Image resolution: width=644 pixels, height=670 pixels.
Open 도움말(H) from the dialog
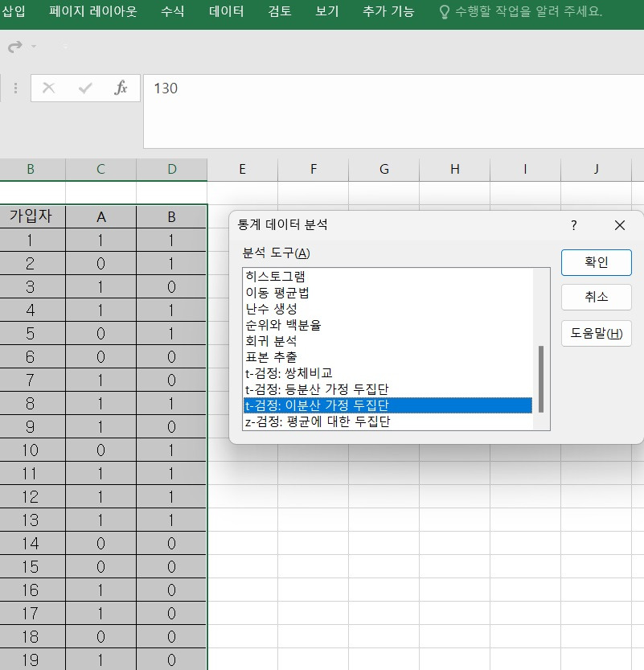[x=596, y=333]
